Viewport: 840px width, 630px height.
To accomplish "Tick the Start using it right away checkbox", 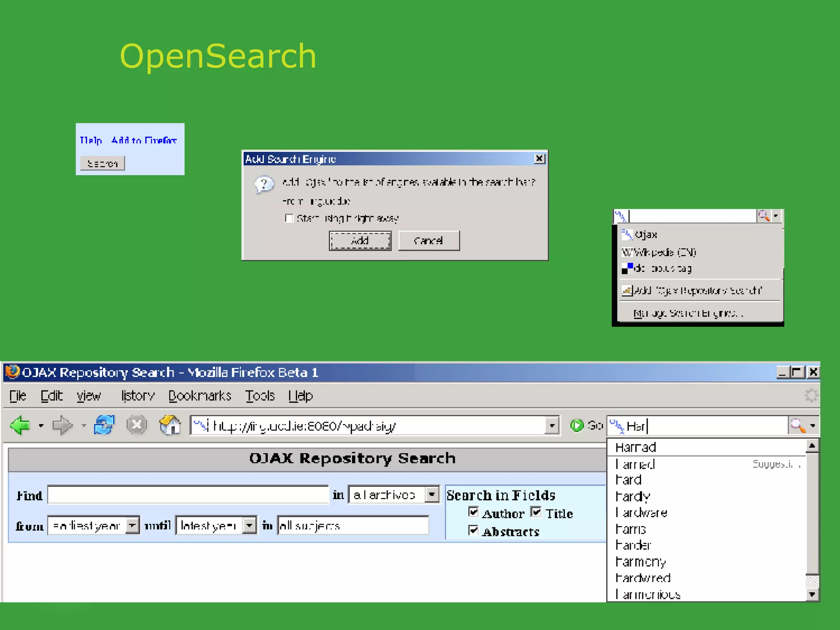I will tap(289, 218).
